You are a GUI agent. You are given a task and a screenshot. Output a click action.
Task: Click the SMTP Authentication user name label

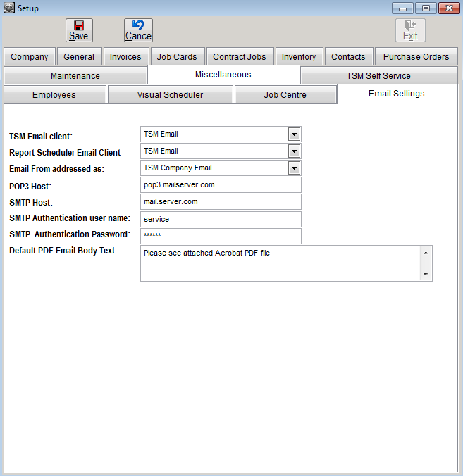(x=70, y=218)
